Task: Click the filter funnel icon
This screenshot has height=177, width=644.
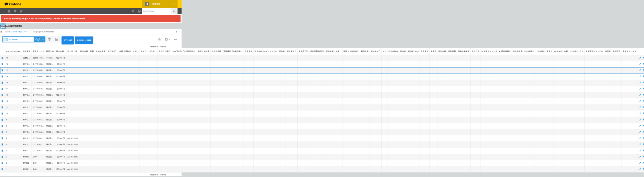Action: click(50, 40)
